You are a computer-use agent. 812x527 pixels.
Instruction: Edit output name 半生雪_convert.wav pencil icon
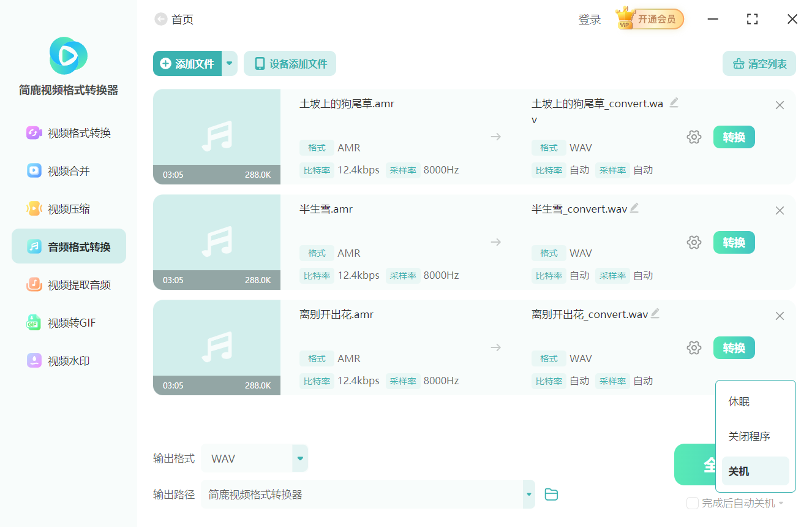pyautogui.click(x=634, y=208)
